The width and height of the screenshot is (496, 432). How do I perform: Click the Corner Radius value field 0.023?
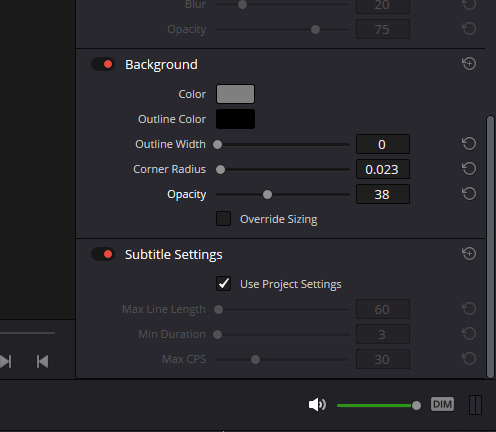[x=383, y=169]
